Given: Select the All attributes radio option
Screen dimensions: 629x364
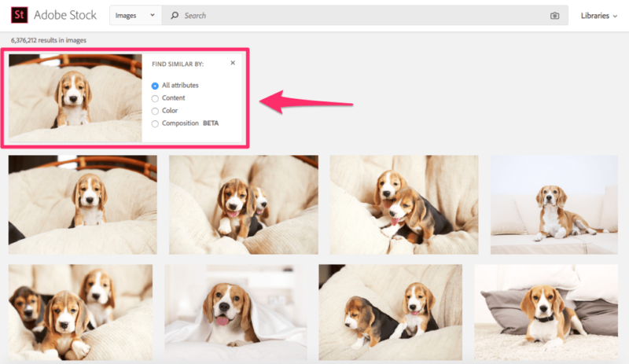Looking at the screenshot, I should tap(155, 86).
